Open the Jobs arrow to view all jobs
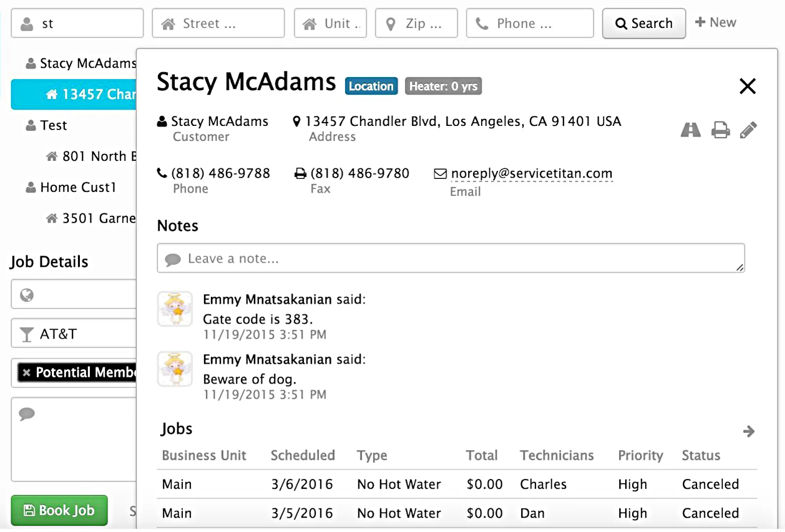The image size is (785, 532). pos(749,431)
